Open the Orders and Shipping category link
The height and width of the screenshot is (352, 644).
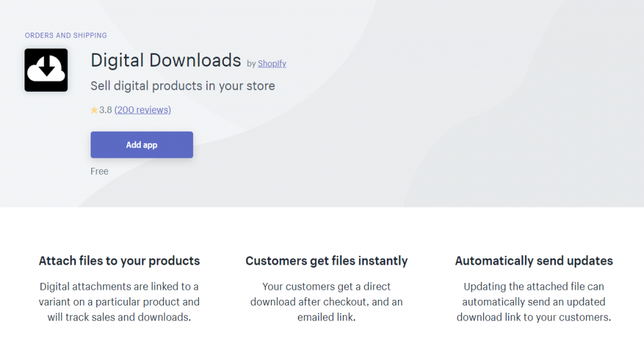[x=65, y=35]
